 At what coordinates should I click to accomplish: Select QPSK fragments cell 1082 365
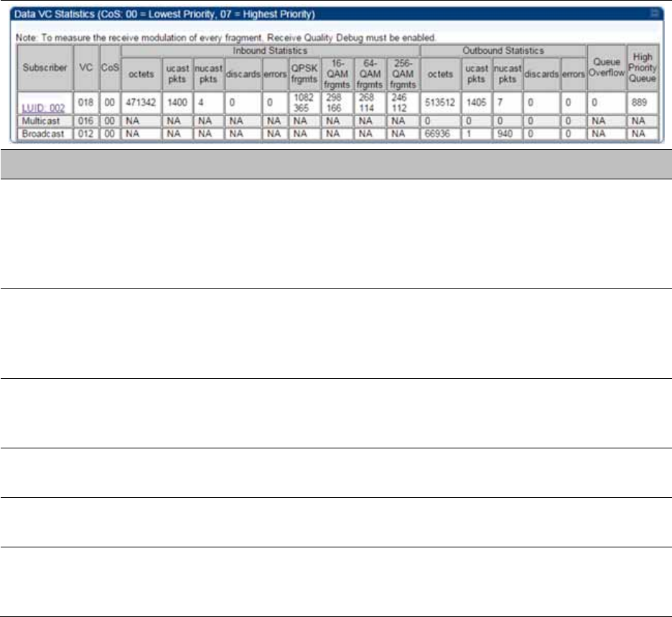pos(304,103)
